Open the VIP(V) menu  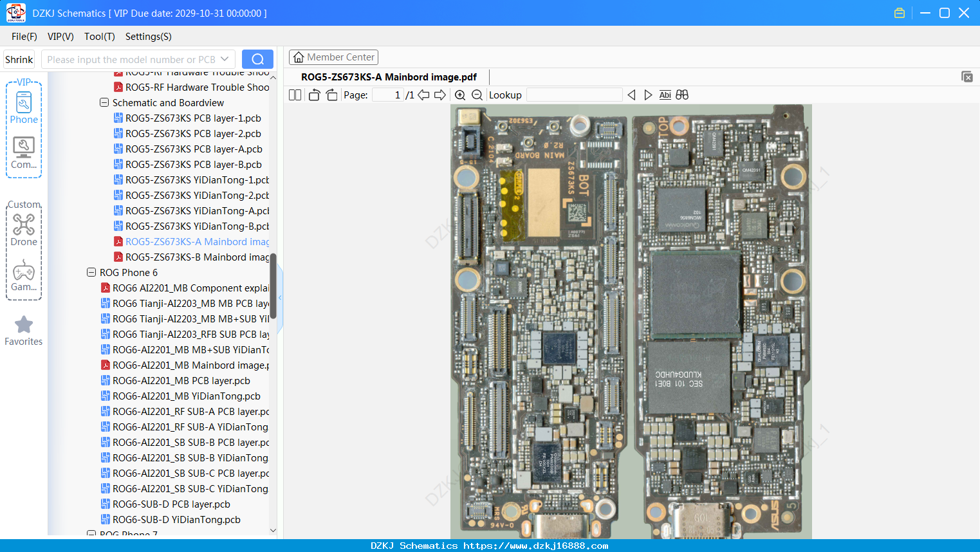tap(60, 37)
